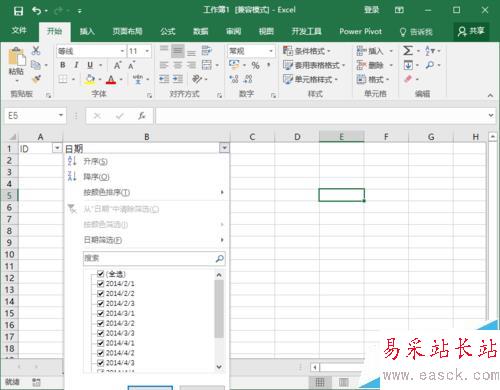Click the Insert Function fx icon

142,116
